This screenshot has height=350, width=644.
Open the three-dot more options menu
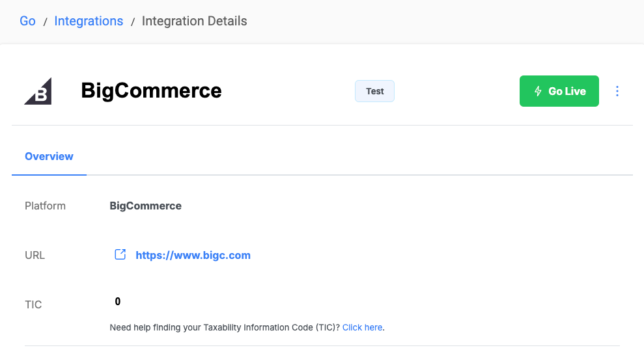coord(617,91)
